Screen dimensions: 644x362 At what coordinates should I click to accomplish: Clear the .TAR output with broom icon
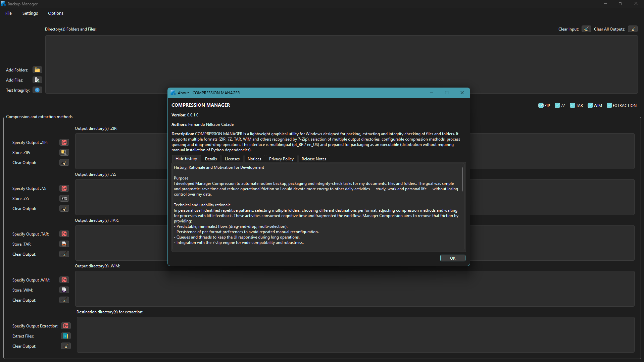click(x=64, y=254)
